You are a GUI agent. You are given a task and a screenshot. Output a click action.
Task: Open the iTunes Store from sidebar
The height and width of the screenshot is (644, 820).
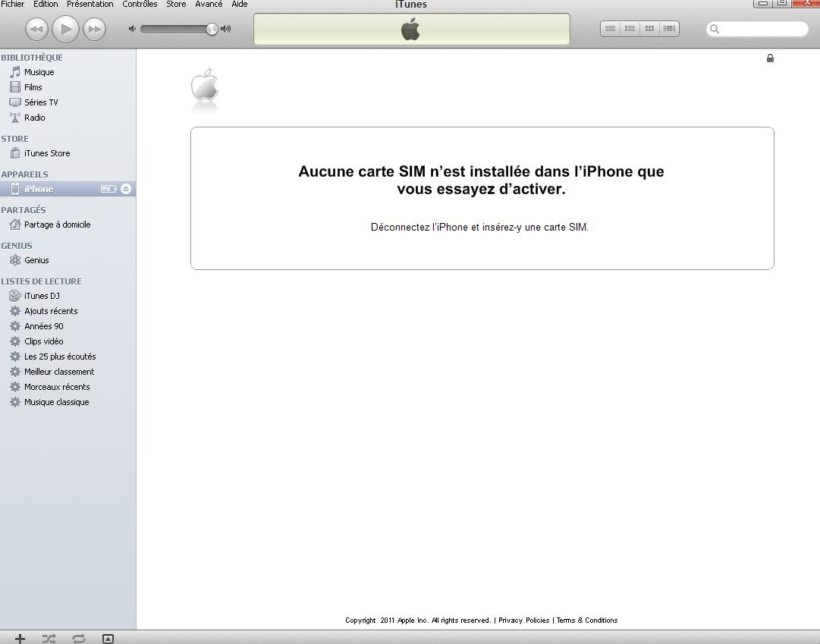click(x=68, y=153)
